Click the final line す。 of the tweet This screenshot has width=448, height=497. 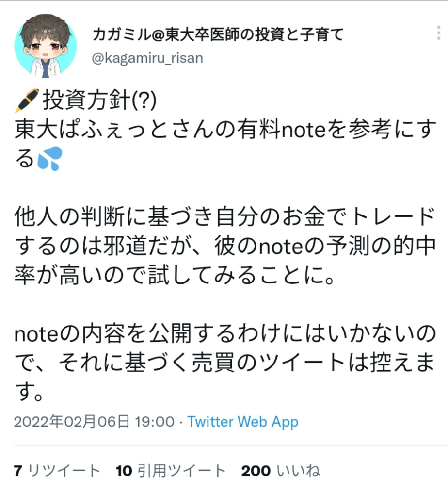(29, 392)
